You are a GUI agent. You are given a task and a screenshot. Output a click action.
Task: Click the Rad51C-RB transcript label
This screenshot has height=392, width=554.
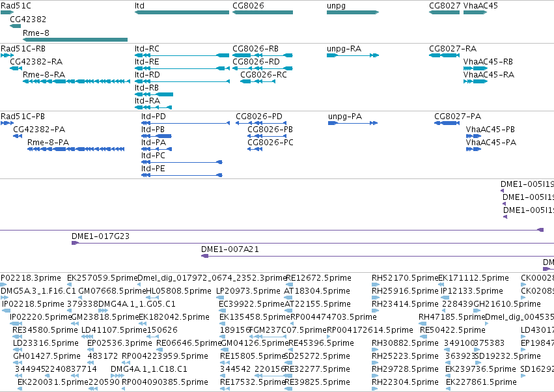23,48
